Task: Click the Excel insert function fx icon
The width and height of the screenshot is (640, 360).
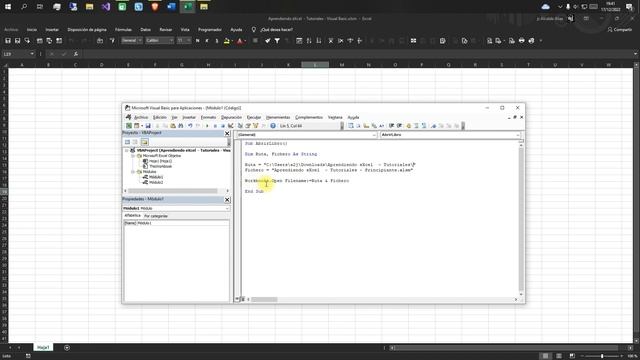Action: pyautogui.click(x=76, y=54)
